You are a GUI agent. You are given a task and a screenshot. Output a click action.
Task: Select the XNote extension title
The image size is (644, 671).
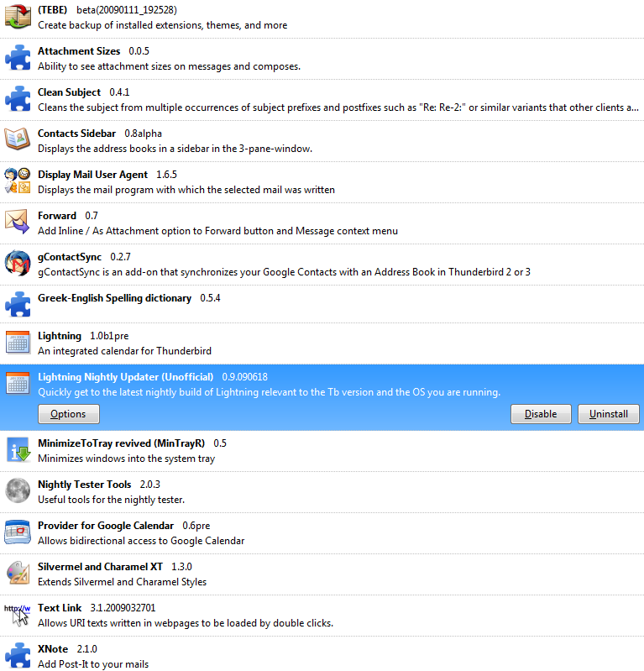coord(53,649)
